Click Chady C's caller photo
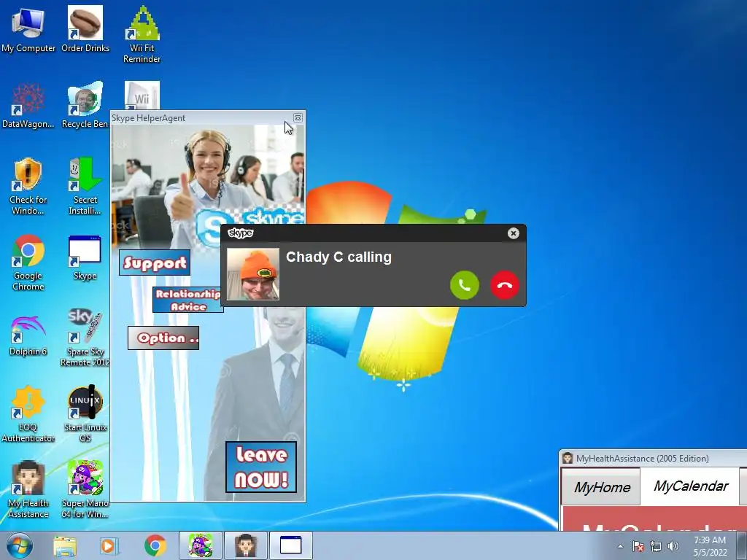The height and width of the screenshot is (560, 747). click(253, 274)
